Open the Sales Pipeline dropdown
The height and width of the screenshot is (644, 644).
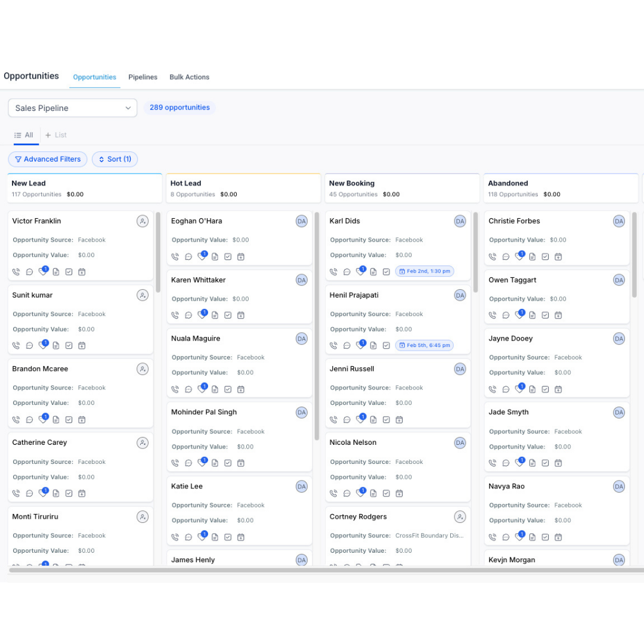(72, 108)
